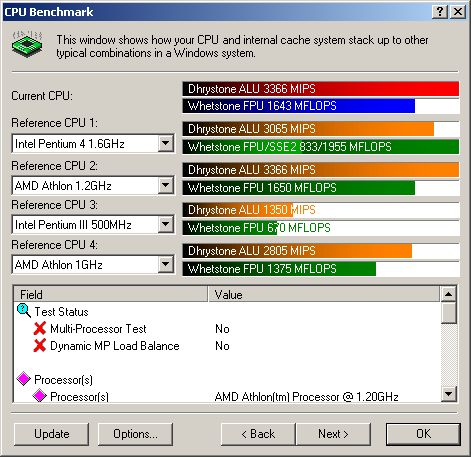Viewport: 471px width, 457px height.
Task: Click the Test Status magnifier icon
Action: coord(24,311)
